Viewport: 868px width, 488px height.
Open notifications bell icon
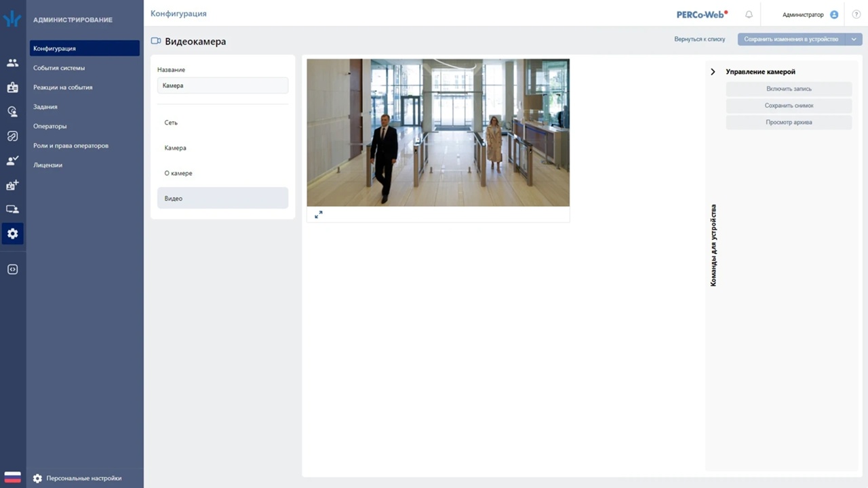coord(749,14)
